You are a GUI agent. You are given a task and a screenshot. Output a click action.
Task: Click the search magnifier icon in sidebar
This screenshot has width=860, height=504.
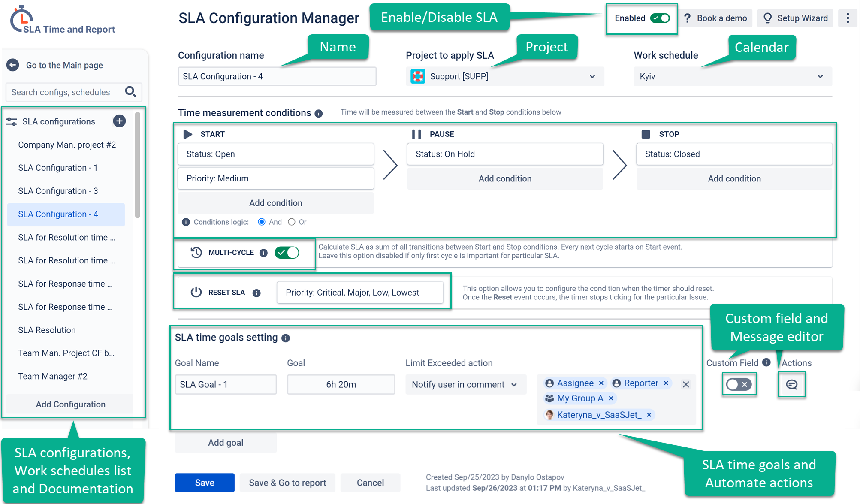[131, 92]
